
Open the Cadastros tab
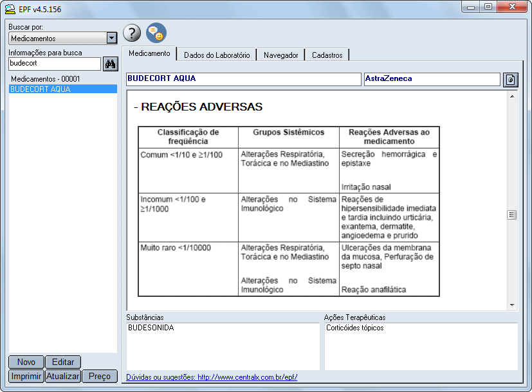[x=327, y=55]
